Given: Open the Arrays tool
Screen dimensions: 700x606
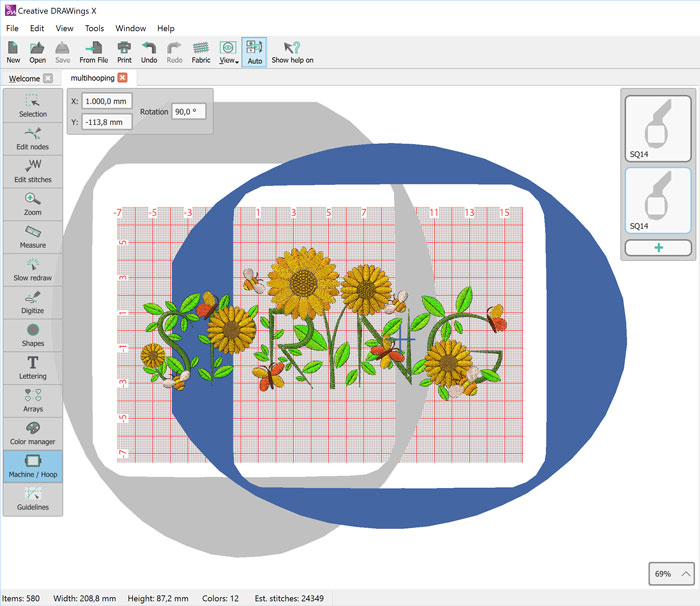Looking at the screenshot, I should coord(33,399).
